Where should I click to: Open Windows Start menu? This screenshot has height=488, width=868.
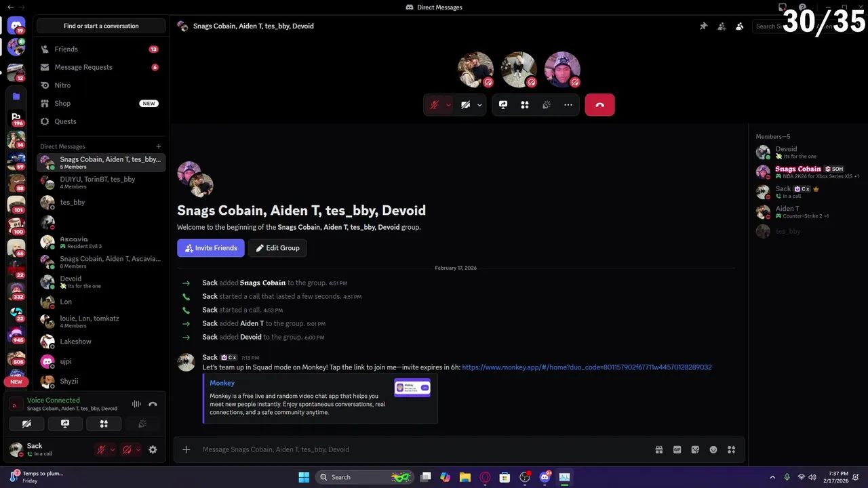(x=304, y=477)
